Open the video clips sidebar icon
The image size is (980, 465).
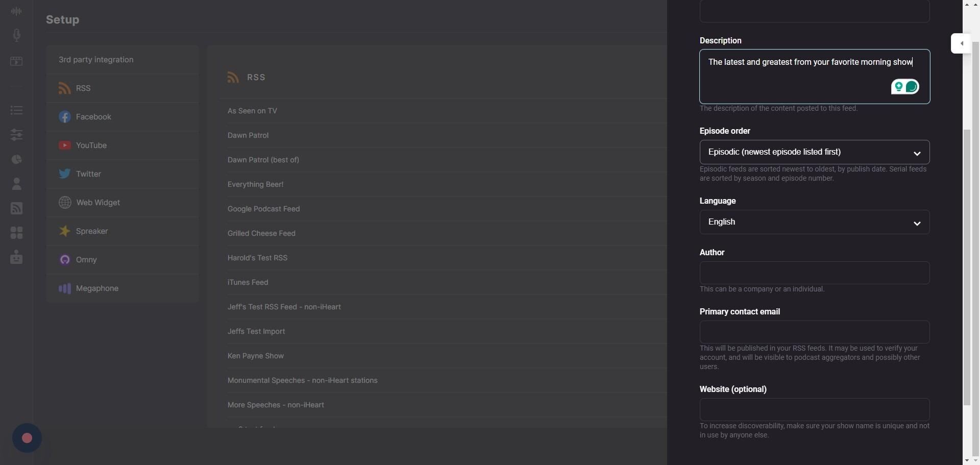pos(16,62)
